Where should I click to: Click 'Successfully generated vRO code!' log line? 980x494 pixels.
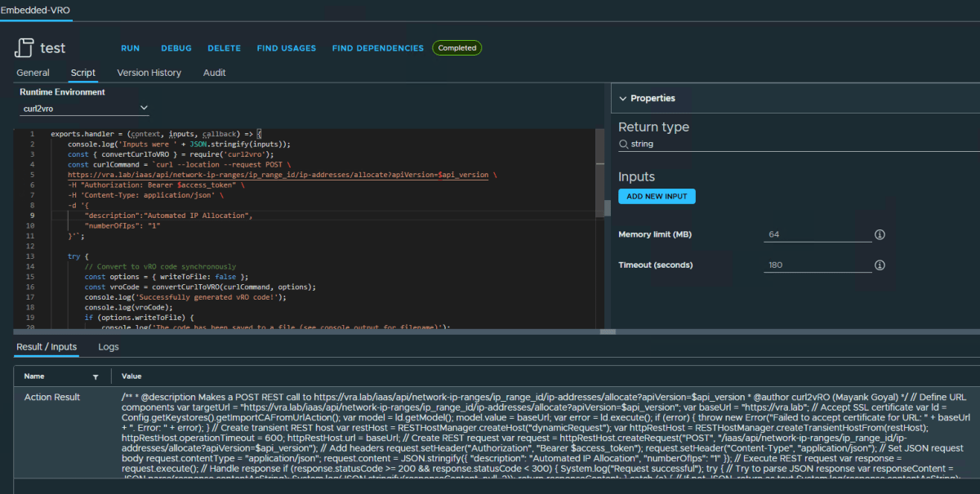coord(185,297)
